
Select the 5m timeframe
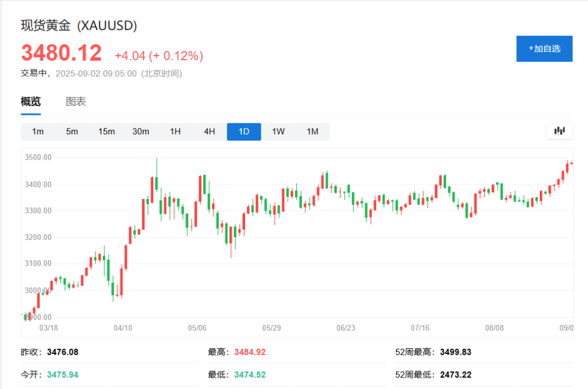coord(72,132)
